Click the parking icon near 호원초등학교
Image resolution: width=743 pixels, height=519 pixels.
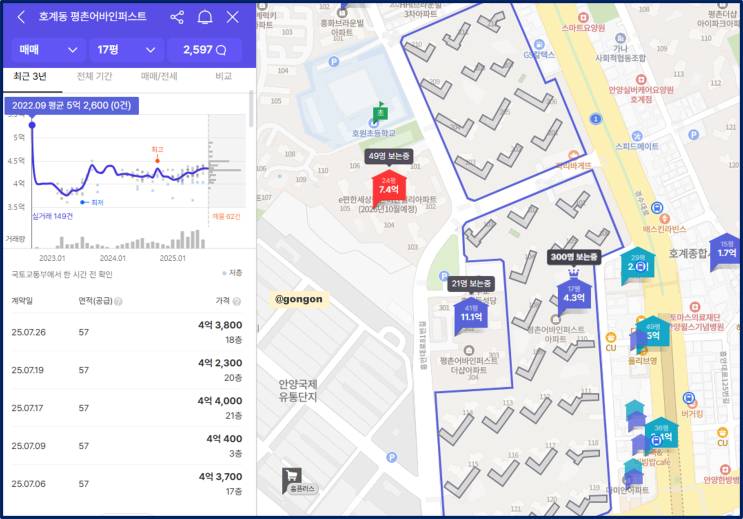click(x=334, y=62)
